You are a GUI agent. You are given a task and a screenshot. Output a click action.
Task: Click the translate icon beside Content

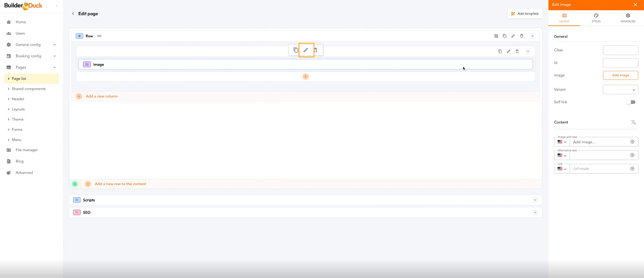634,122
